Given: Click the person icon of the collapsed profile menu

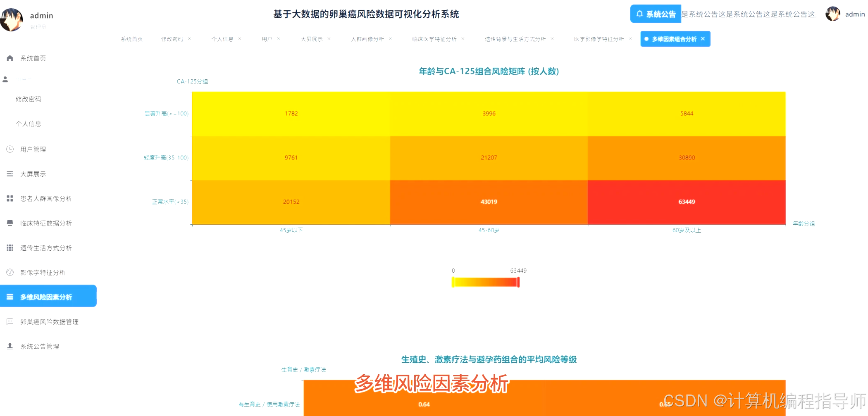Looking at the screenshot, I should (5, 79).
